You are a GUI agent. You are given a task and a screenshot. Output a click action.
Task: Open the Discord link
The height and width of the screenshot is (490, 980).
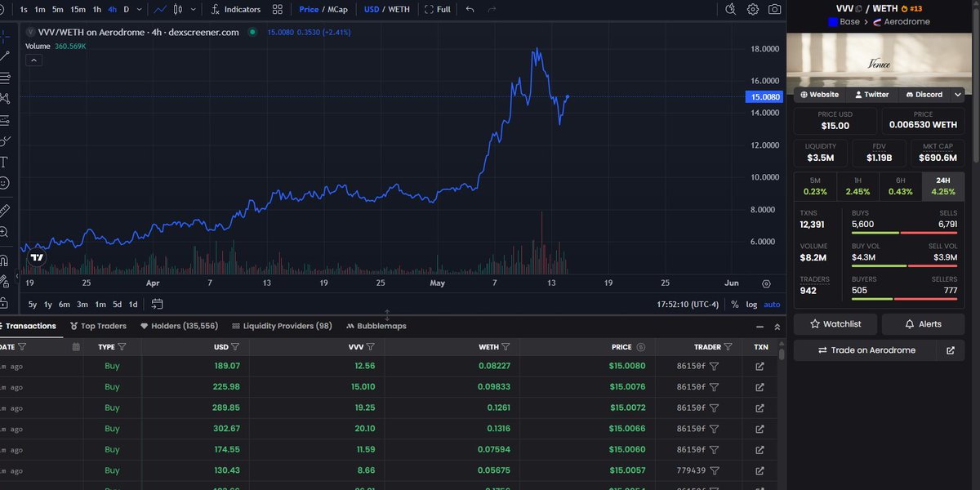[x=924, y=95]
